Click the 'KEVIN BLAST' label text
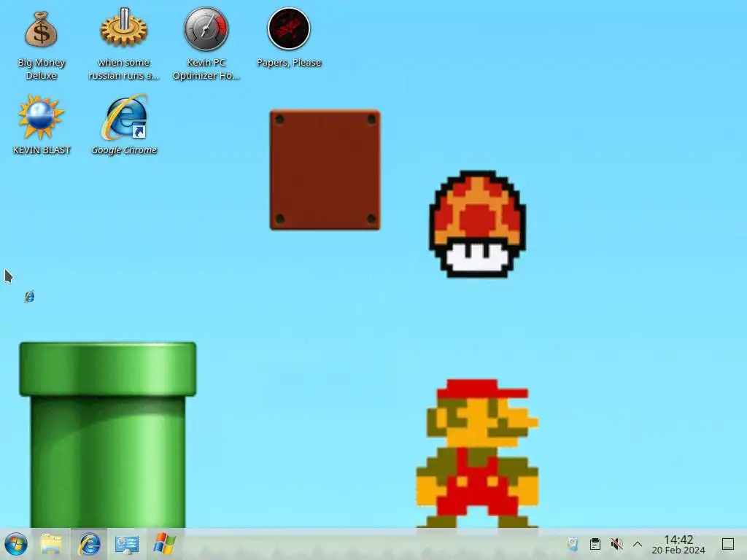This screenshot has height=560, width=747. 42,150
